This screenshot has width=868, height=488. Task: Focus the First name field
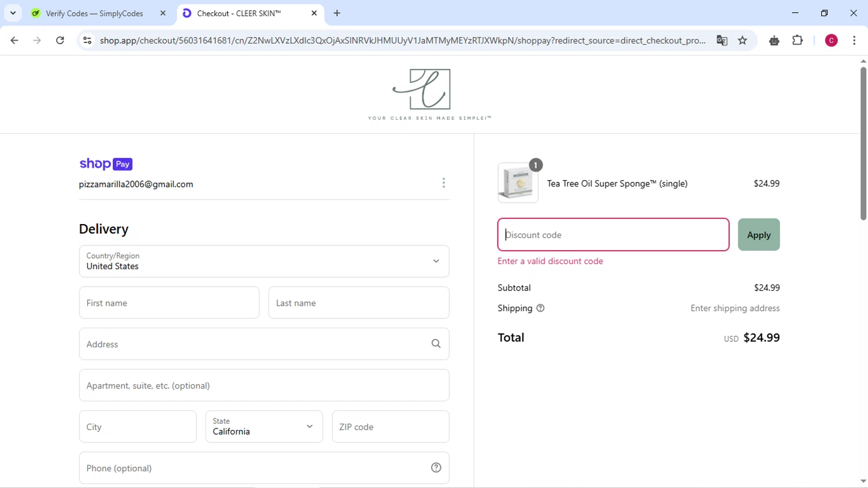click(x=169, y=303)
